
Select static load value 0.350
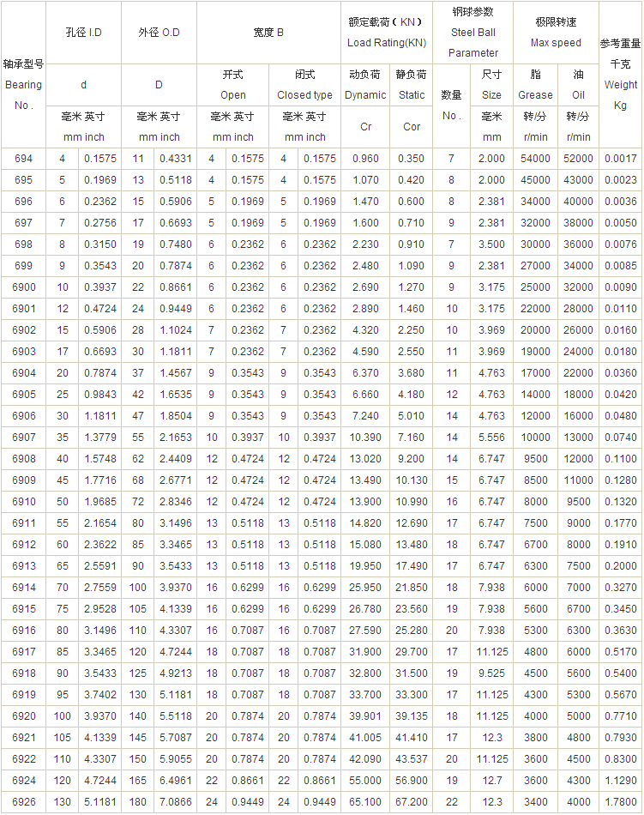(x=412, y=159)
